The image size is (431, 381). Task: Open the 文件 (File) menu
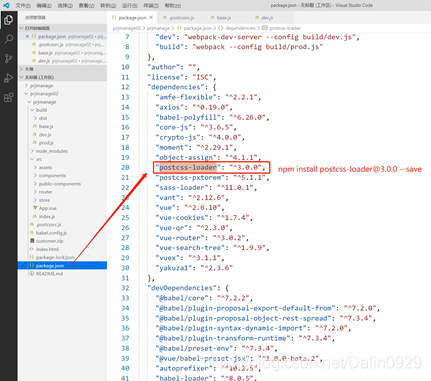coord(23,5)
